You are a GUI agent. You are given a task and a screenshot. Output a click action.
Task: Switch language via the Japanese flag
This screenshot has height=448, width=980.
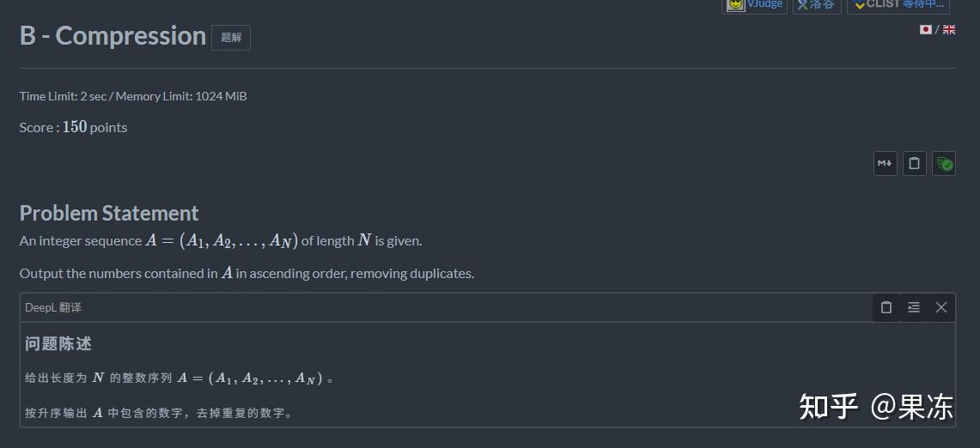pyautogui.click(x=926, y=29)
